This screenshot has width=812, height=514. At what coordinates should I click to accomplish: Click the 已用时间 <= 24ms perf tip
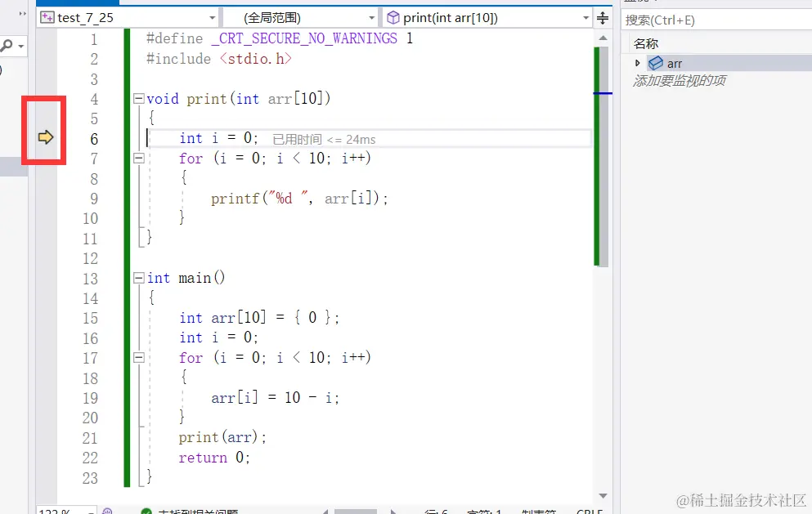click(324, 139)
